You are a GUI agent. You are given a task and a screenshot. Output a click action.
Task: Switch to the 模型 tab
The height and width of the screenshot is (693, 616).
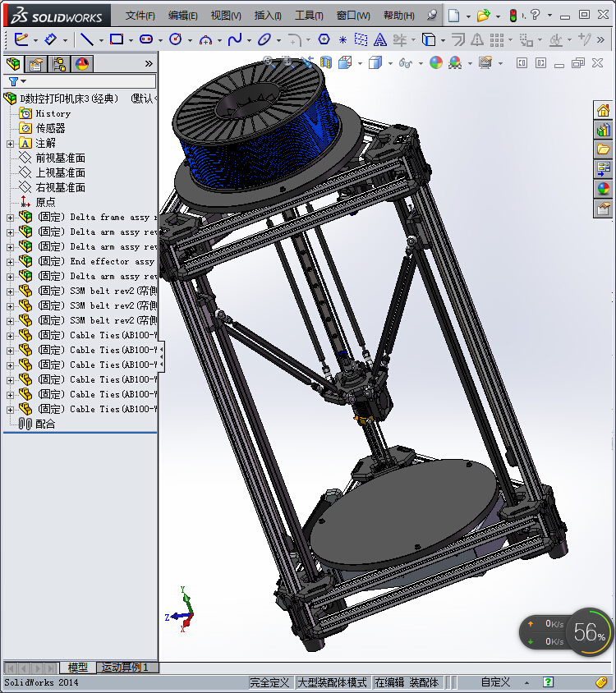click(x=77, y=668)
